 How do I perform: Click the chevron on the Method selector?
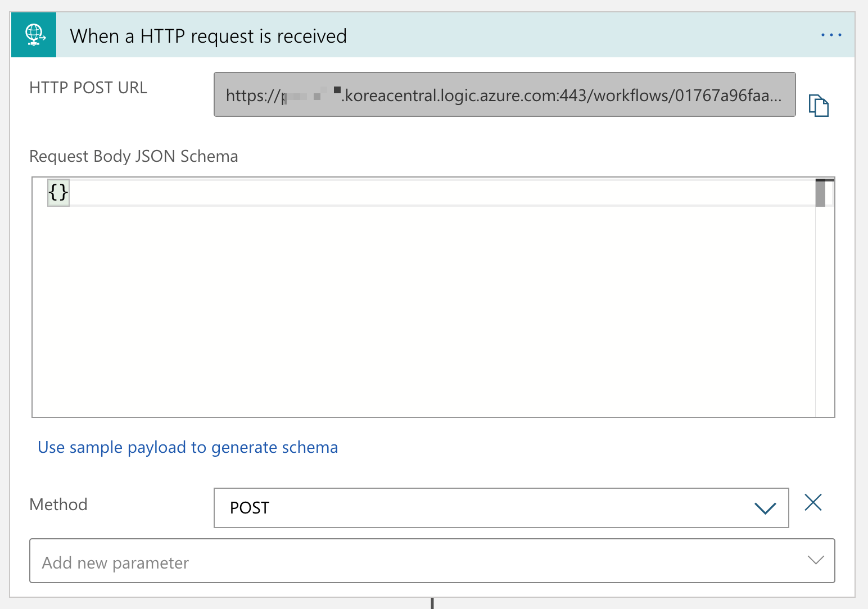pos(765,508)
